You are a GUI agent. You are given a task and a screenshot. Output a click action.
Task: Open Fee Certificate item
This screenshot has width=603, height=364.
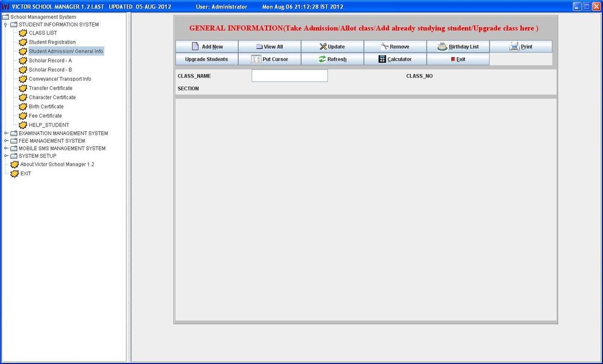(x=45, y=116)
